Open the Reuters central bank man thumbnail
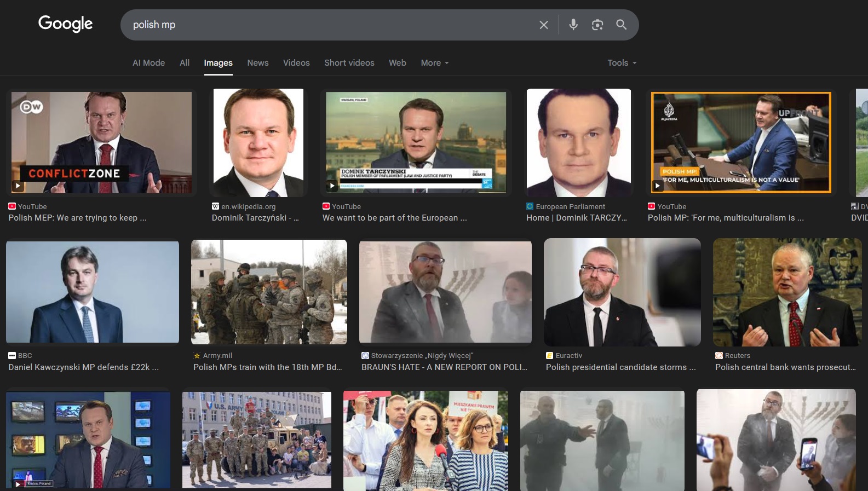Image resolution: width=868 pixels, height=491 pixels. pyautogui.click(x=787, y=292)
